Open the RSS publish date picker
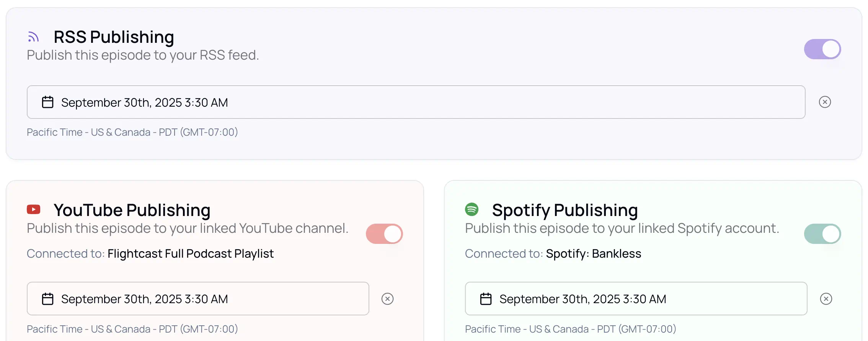 click(x=416, y=102)
